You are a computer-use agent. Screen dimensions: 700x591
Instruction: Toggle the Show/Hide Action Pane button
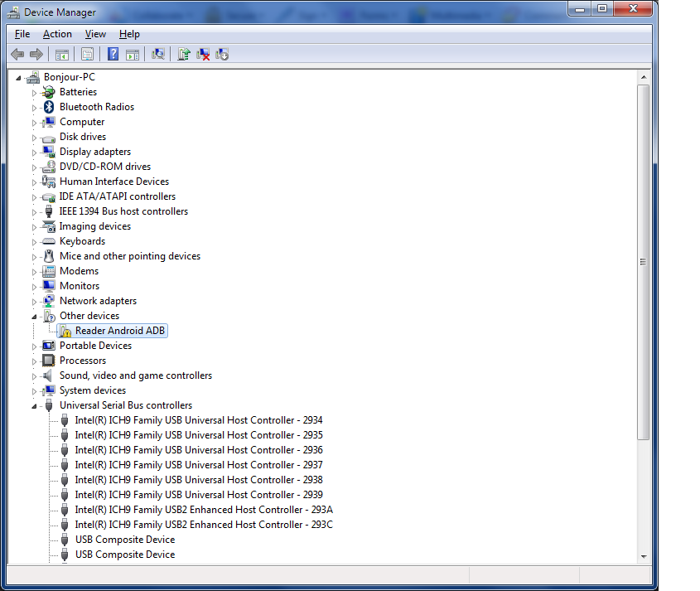(133, 55)
